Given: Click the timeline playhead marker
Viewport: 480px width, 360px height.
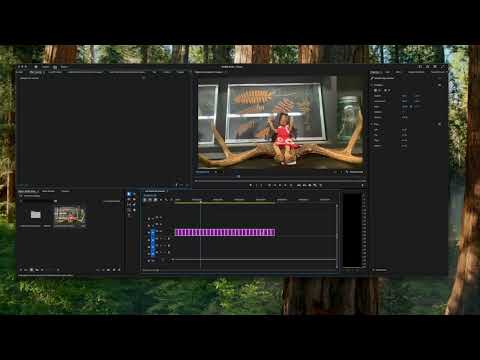Looking at the screenshot, I should tap(201, 202).
